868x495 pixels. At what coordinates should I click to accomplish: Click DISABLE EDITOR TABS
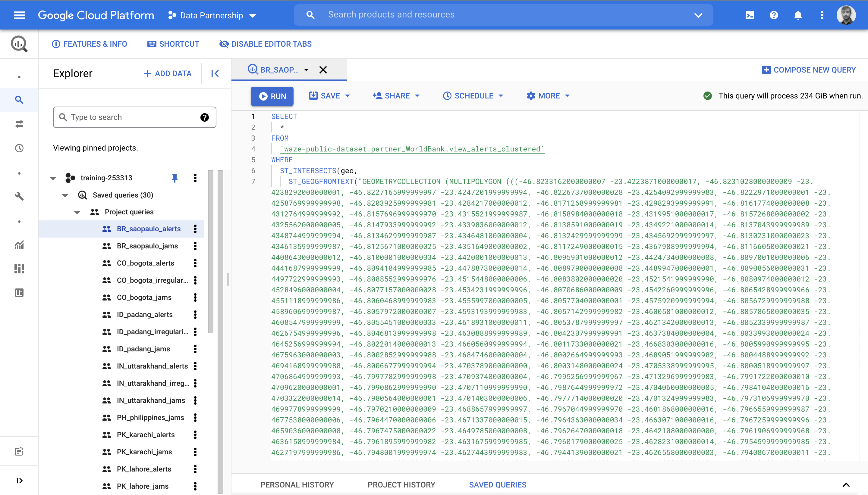point(266,44)
